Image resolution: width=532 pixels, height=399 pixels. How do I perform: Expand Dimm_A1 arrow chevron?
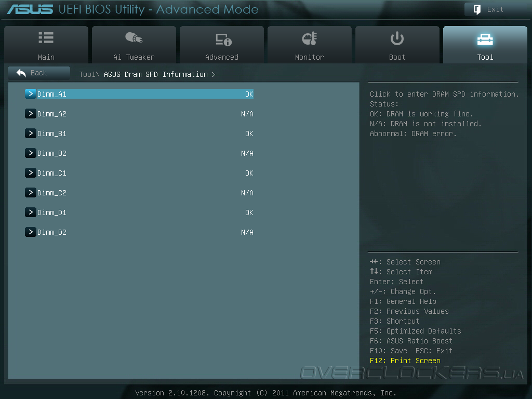coord(31,94)
